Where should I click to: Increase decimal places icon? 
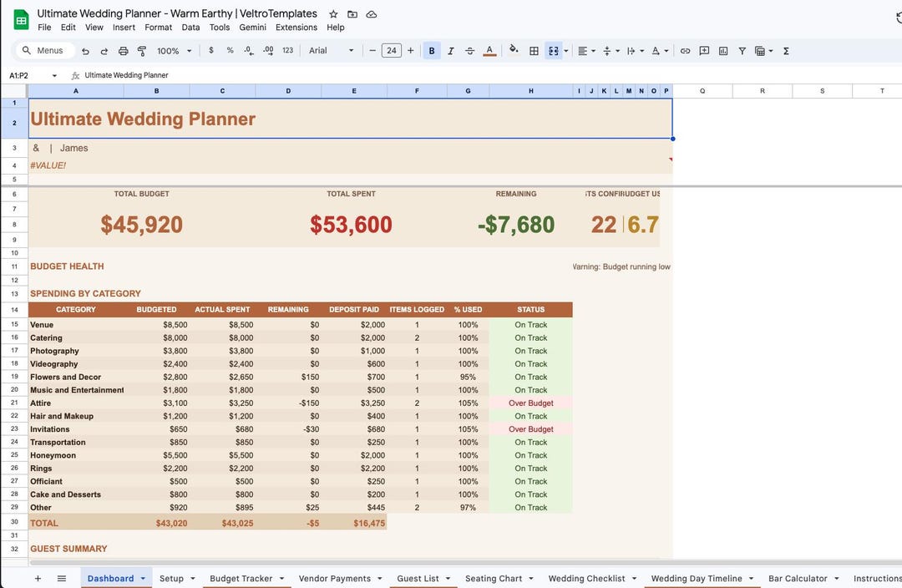coord(268,51)
